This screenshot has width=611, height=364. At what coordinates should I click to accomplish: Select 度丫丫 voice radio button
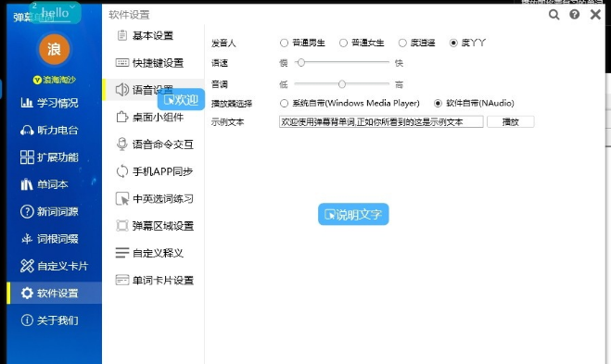453,43
